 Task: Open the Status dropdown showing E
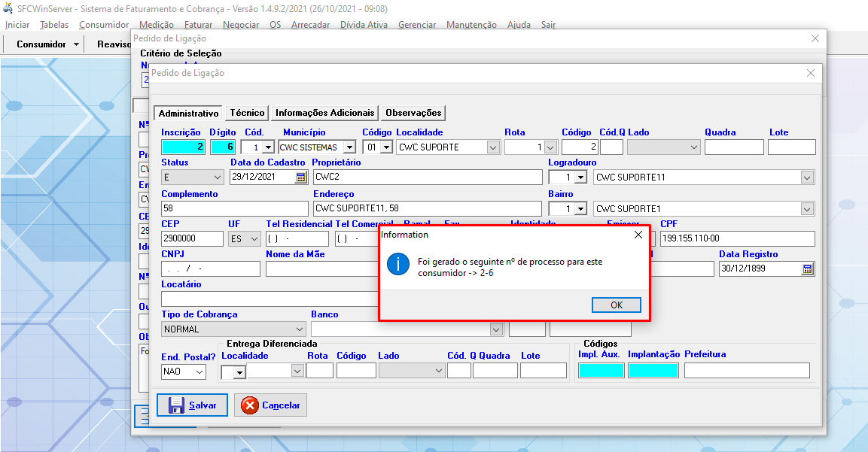pyautogui.click(x=217, y=177)
